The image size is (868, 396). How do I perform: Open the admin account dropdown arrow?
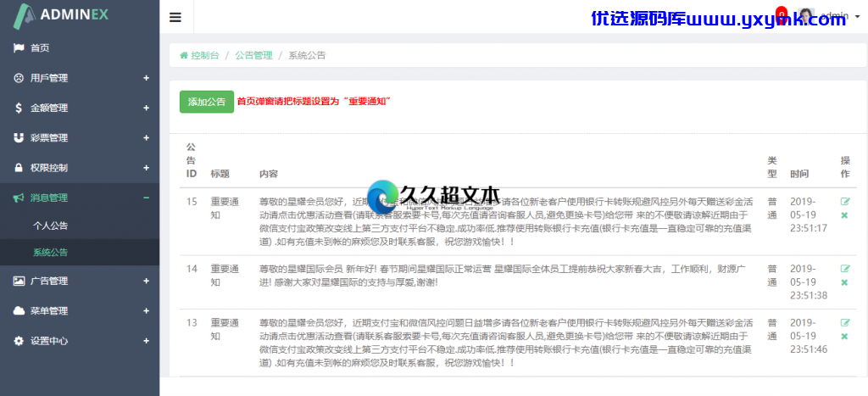[858, 17]
